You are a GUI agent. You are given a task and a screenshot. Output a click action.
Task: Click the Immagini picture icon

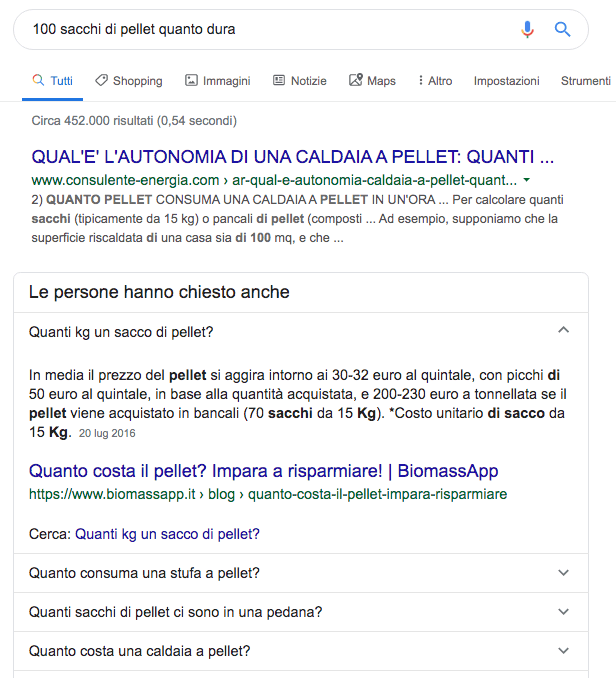191,80
